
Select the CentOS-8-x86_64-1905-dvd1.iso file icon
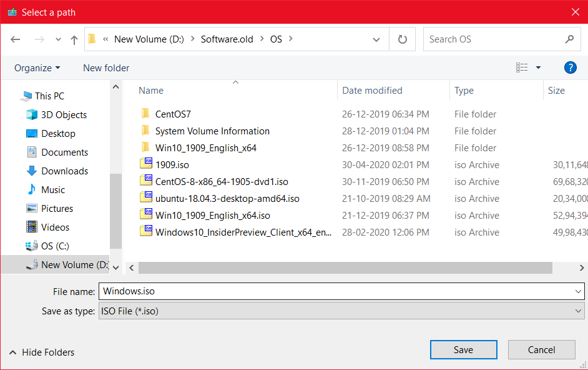[x=146, y=181]
